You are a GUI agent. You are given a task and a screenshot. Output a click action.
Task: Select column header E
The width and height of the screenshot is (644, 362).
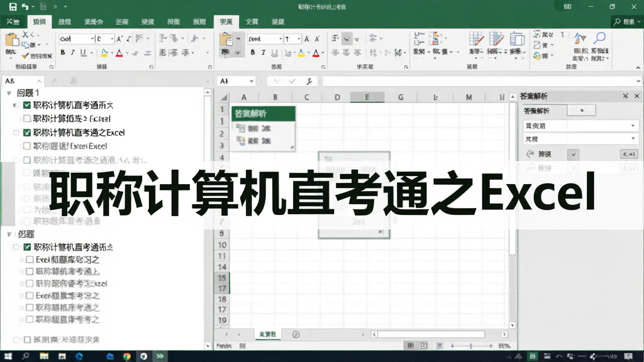tap(367, 97)
